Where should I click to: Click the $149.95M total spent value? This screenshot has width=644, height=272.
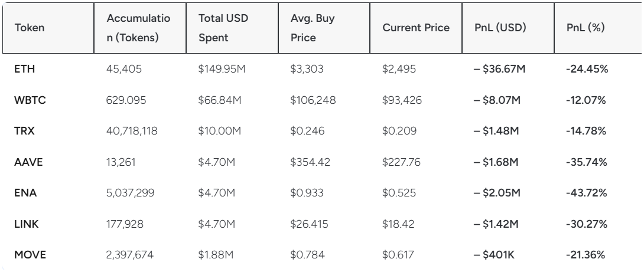coord(222,69)
